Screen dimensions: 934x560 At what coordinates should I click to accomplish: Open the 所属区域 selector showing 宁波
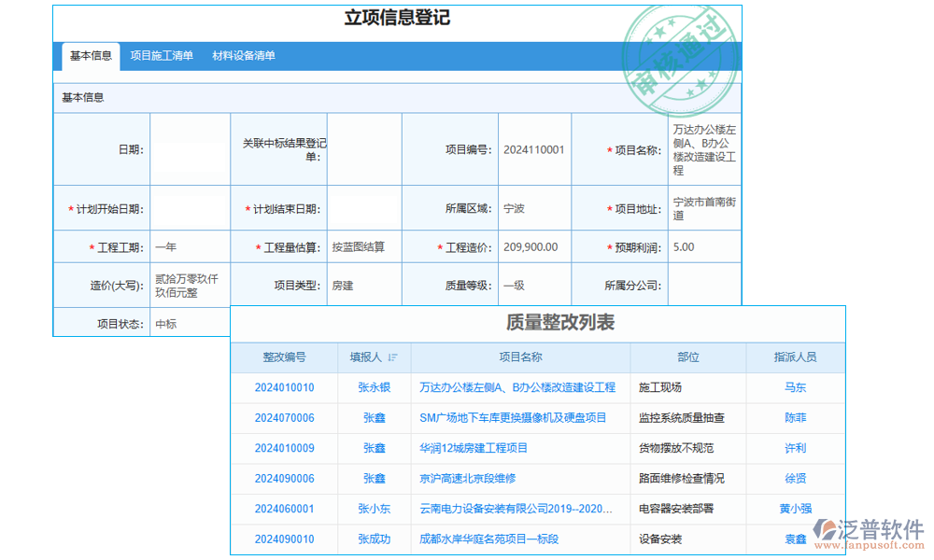[x=531, y=207]
